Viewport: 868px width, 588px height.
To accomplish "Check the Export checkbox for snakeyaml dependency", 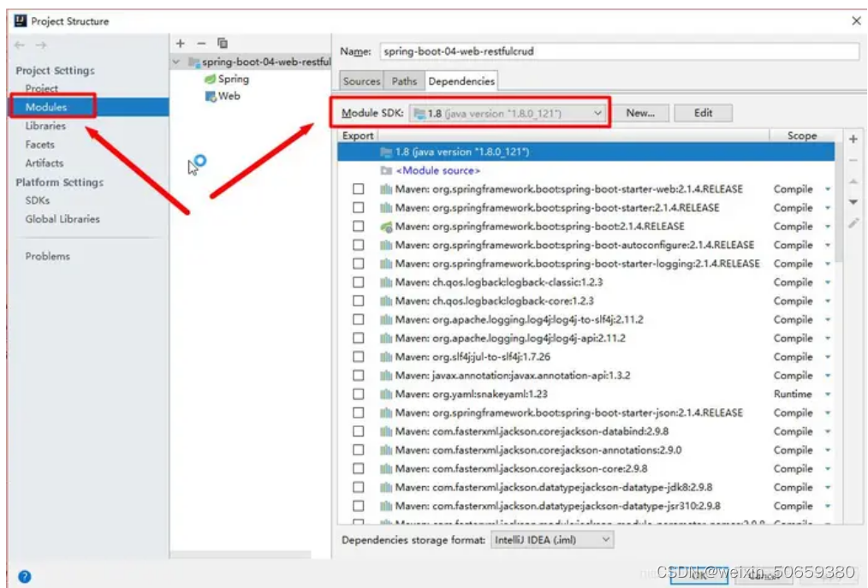I will [x=359, y=394].
